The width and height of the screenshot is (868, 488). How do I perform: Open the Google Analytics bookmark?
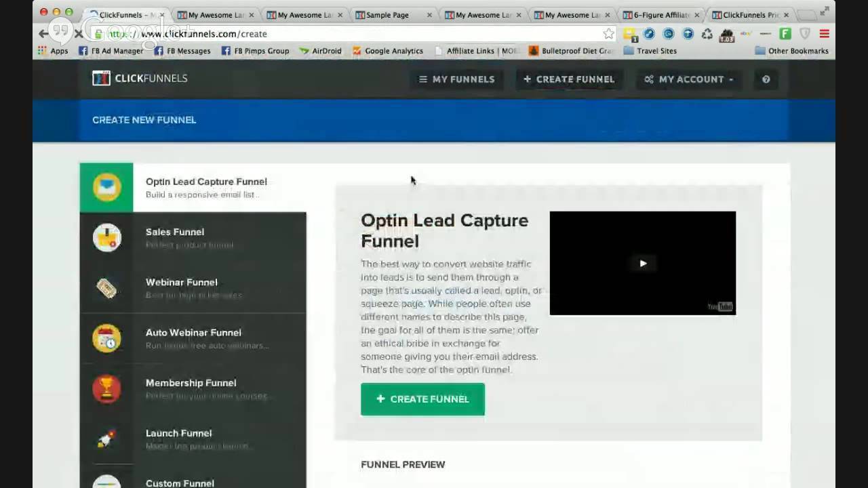click(x=387, y=51)
